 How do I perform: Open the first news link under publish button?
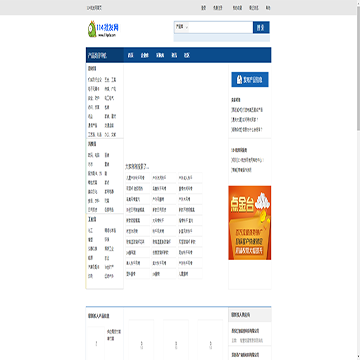point(247,110)
